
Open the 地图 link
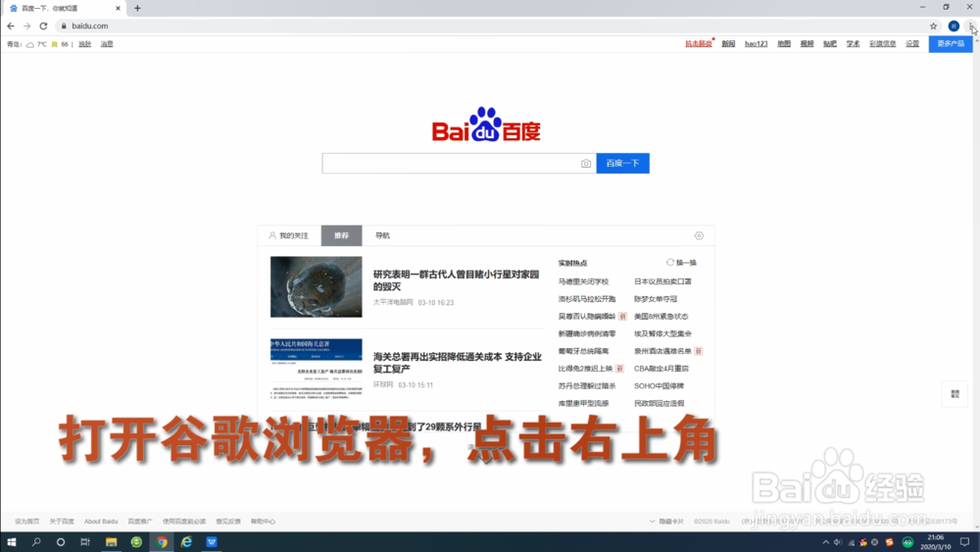coord(784,44)
